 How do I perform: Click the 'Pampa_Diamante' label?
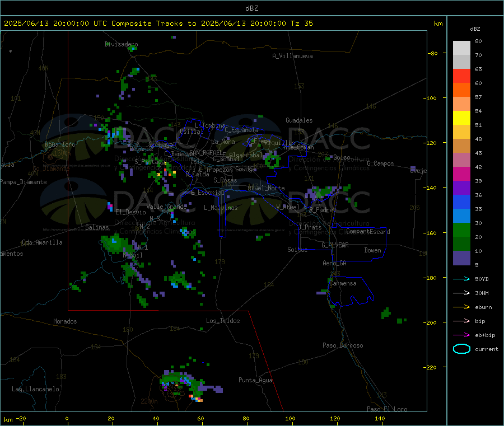[x=24, y=182]
